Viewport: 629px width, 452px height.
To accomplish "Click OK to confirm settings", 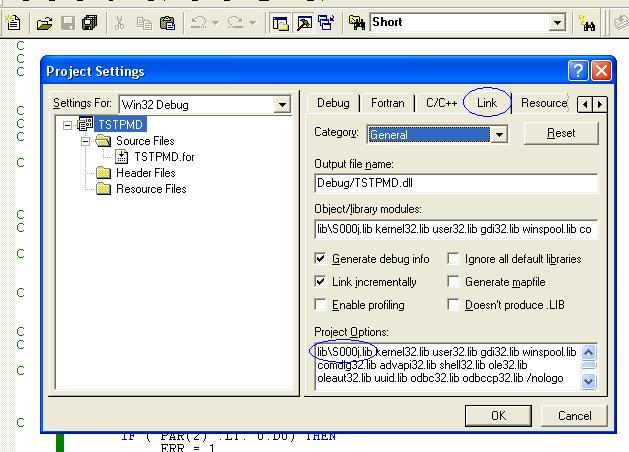I will pos(498,415).
